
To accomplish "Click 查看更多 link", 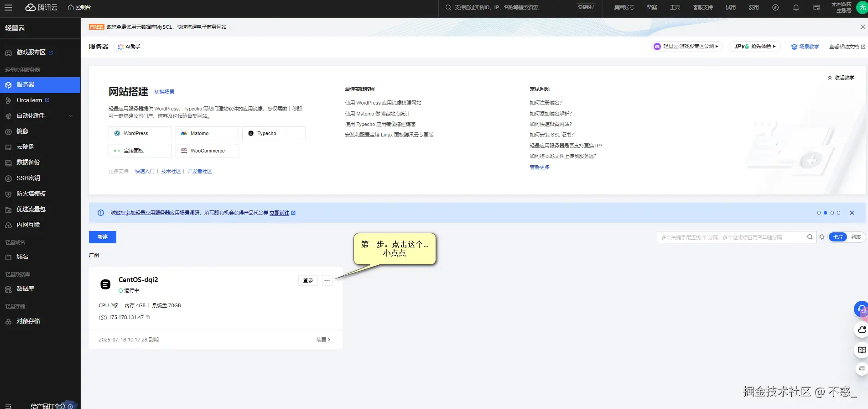I will click(540, 168).
